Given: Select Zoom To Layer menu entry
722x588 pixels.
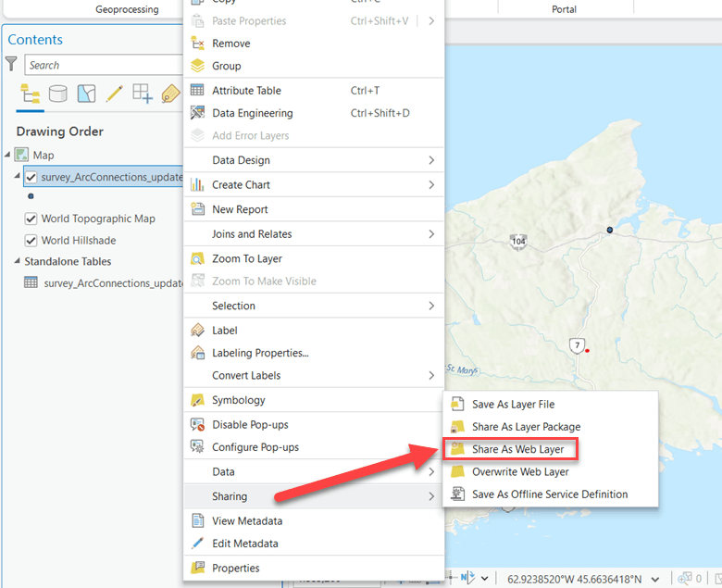Looking at the screenshot, I should (x=313, y=258).
